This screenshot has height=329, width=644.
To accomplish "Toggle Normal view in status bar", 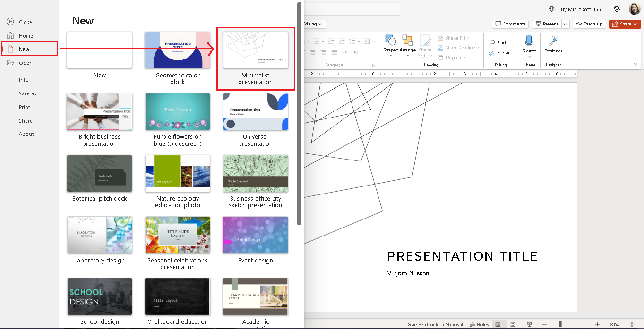I will click(498, 324).
